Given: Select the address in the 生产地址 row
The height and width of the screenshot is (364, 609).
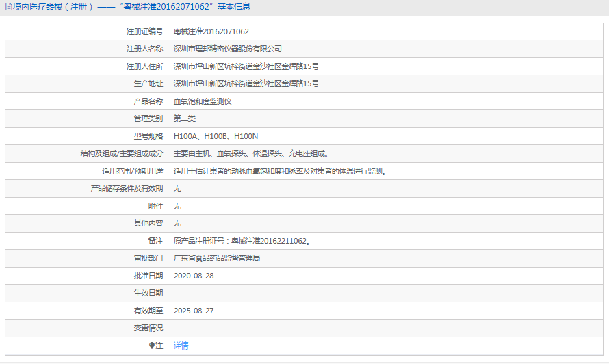Looking at the screenshot, I should coord(246,83).
